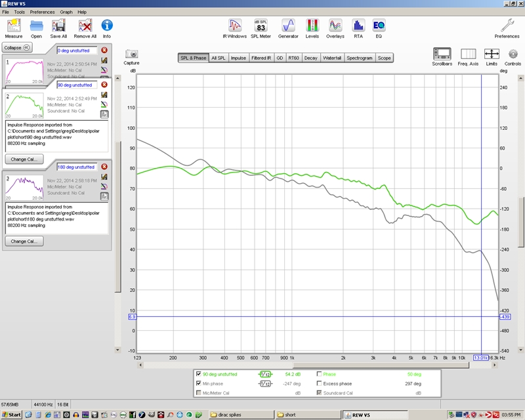525x420 pixels.
Task: Open the Preferences menu
Action: (42, 12)
